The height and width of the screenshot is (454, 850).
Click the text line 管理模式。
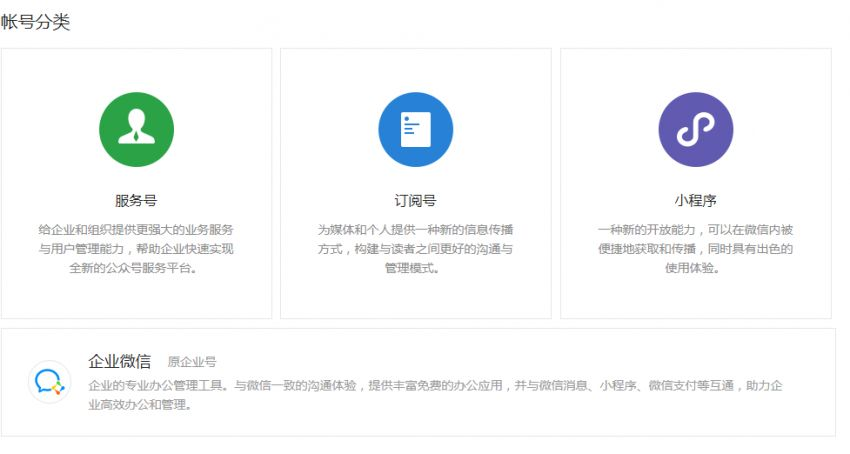pyautogui.click(x=412, y=268)
